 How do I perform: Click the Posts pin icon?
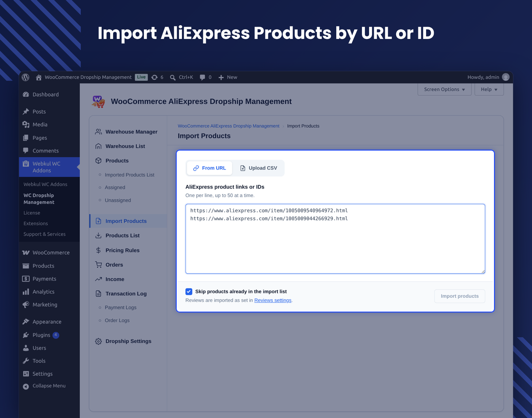tap(26, 111)
